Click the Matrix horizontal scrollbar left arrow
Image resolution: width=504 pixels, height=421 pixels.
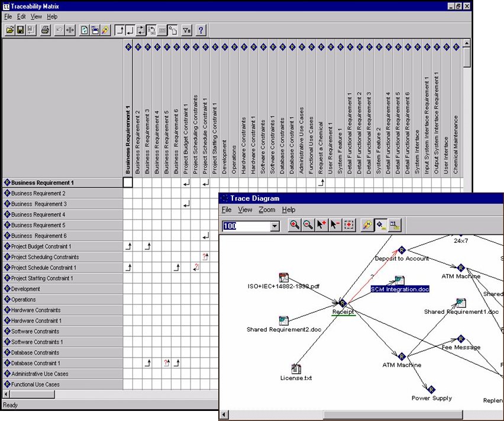click(x=6, y=394)
